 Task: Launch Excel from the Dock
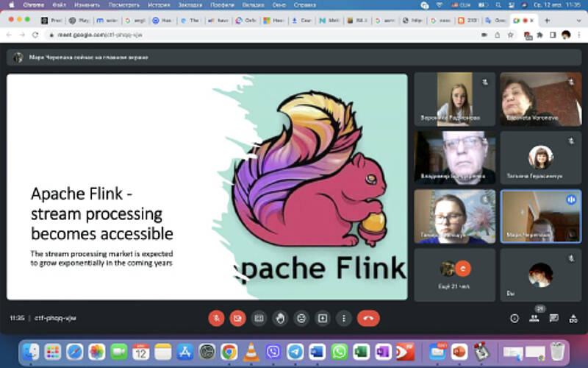[x=361, y=352]
